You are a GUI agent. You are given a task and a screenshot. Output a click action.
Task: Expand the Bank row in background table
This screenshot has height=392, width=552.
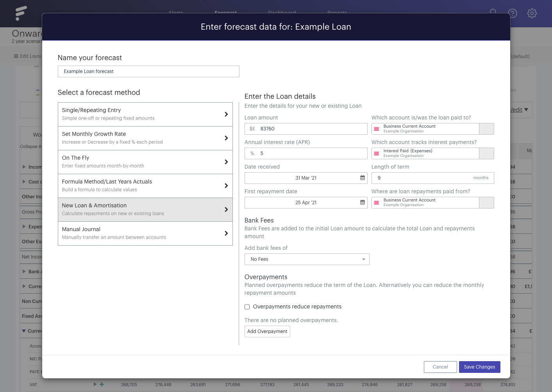24,272
